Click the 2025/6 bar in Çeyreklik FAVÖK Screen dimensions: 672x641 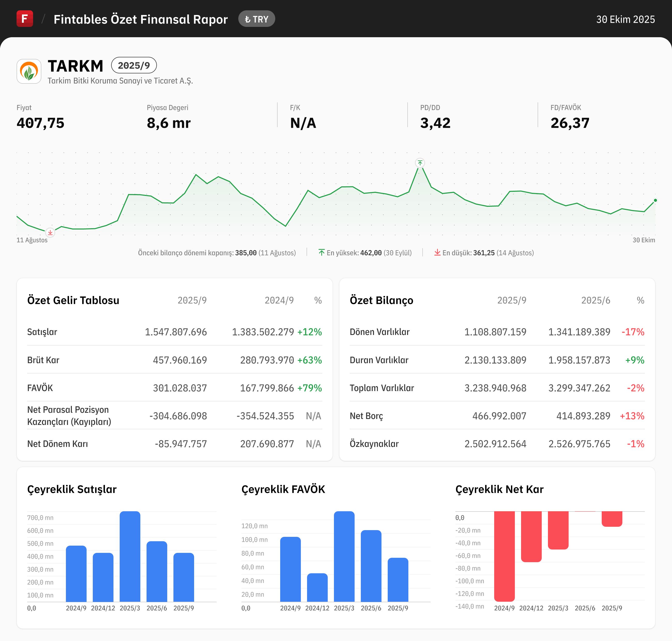point(371,566)
